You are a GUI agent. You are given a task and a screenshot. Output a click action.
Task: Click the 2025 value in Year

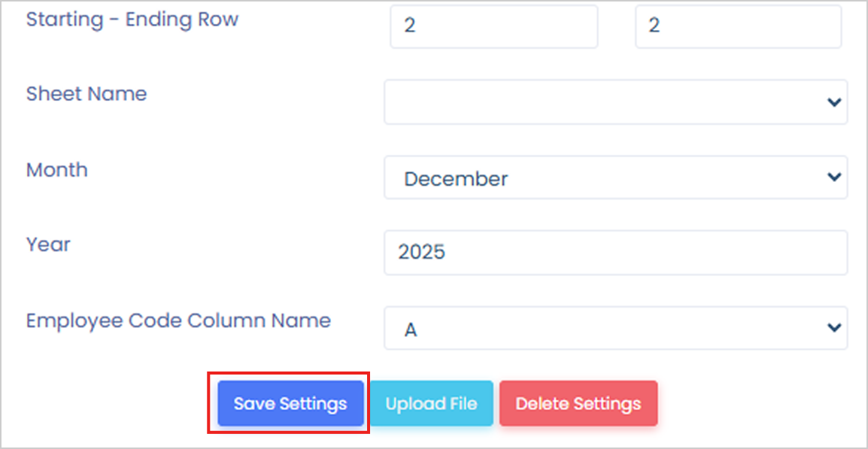[422, 253]
